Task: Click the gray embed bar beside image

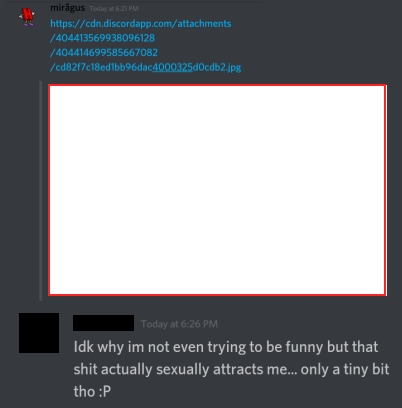Action: pyautogui.click(x=41, y=191)
